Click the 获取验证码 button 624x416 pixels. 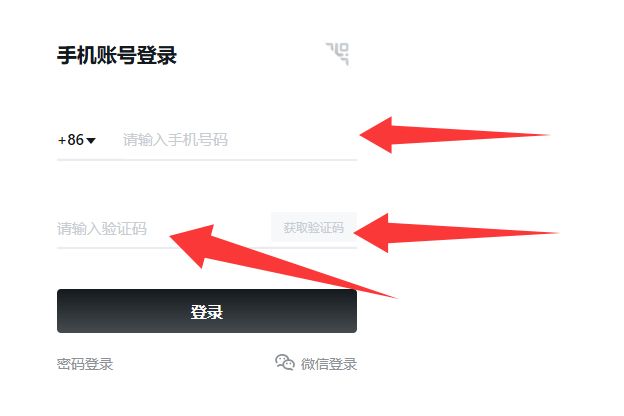(314, 227)
